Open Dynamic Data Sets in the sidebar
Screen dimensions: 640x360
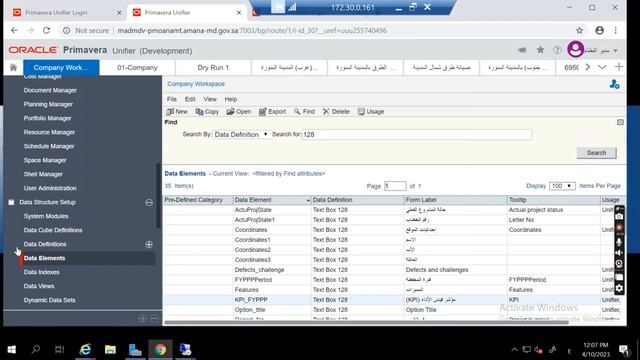tap(49, 300)
